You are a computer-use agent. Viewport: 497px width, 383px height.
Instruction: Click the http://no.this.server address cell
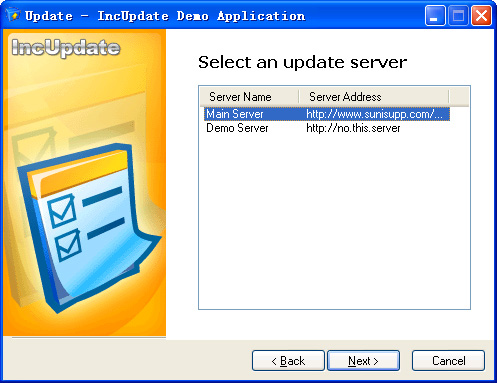(x=353, y=128)
